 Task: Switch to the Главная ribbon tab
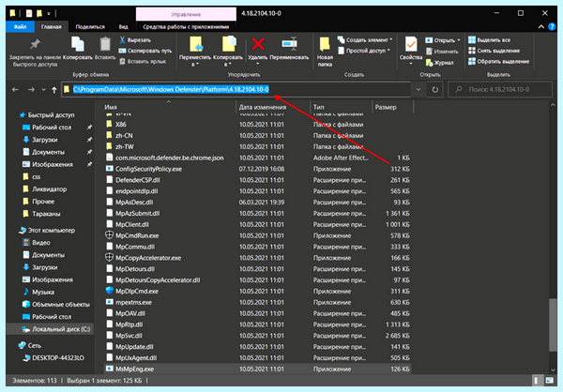point(51,26)
